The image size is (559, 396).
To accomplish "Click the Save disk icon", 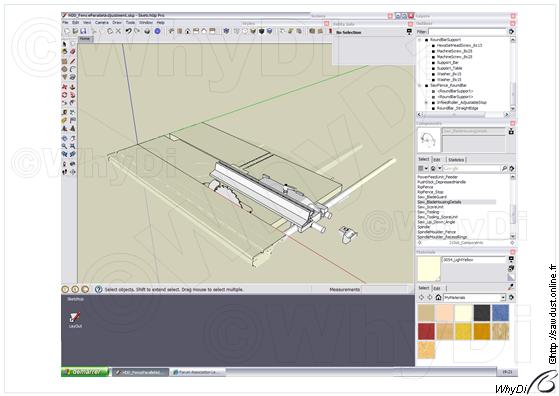I will point(83,31).
